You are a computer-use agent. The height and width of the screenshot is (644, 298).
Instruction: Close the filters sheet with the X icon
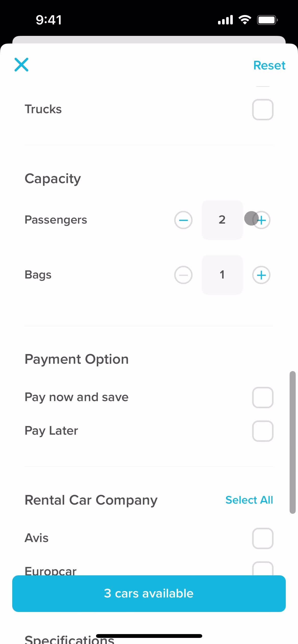coord(21,65)
